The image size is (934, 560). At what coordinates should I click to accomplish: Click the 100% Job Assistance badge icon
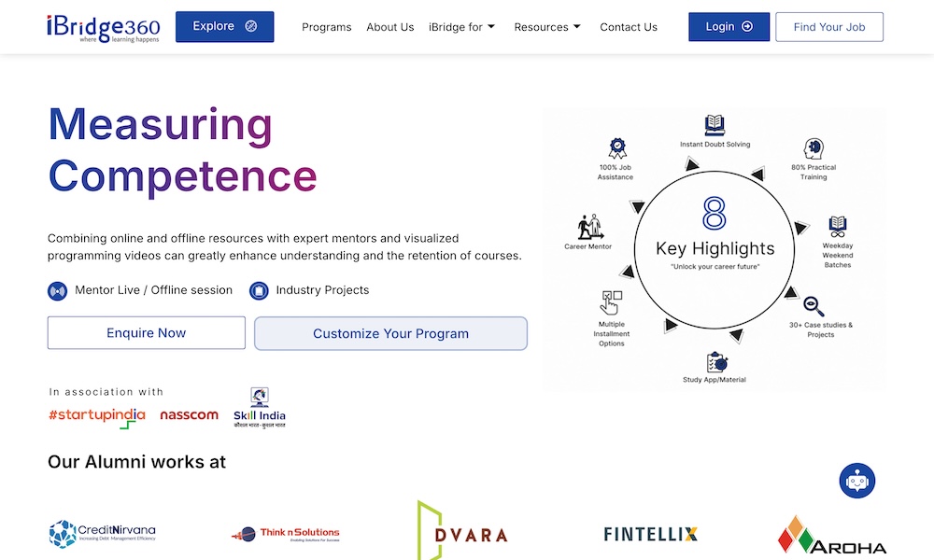pos(616,148)
